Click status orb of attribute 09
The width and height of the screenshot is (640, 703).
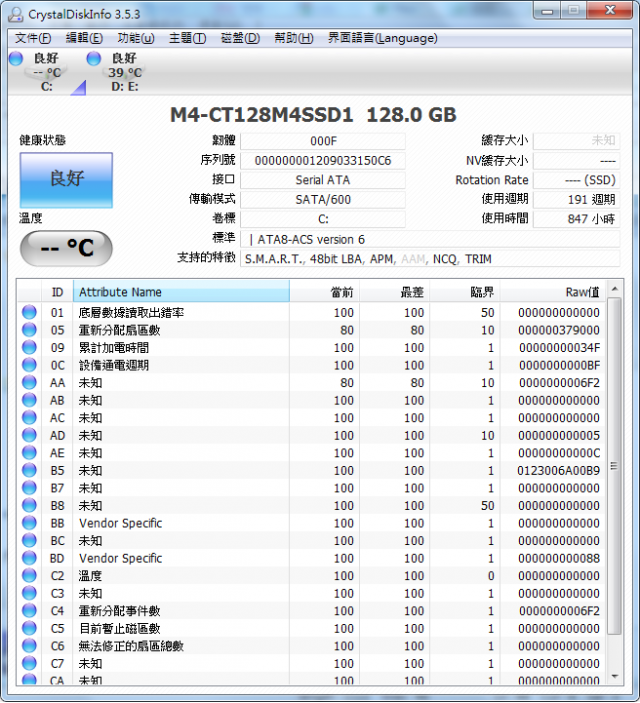(x=29, y=347)
